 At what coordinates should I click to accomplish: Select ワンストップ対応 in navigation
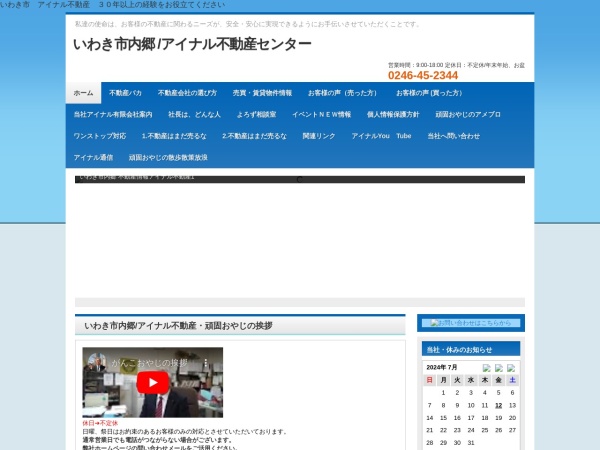coord(99,136)
